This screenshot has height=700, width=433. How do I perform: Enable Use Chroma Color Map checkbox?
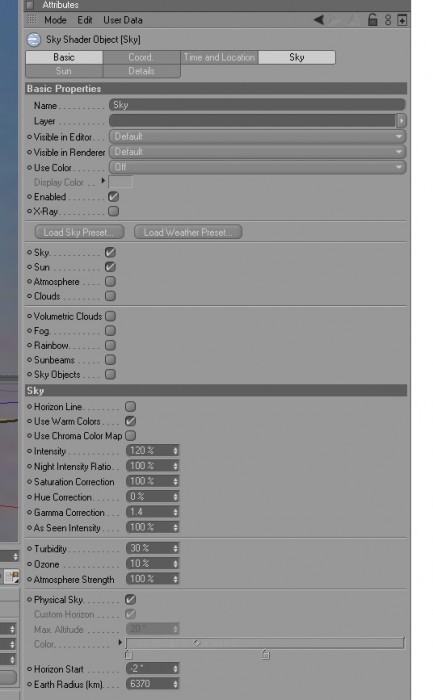click(130, 435)
